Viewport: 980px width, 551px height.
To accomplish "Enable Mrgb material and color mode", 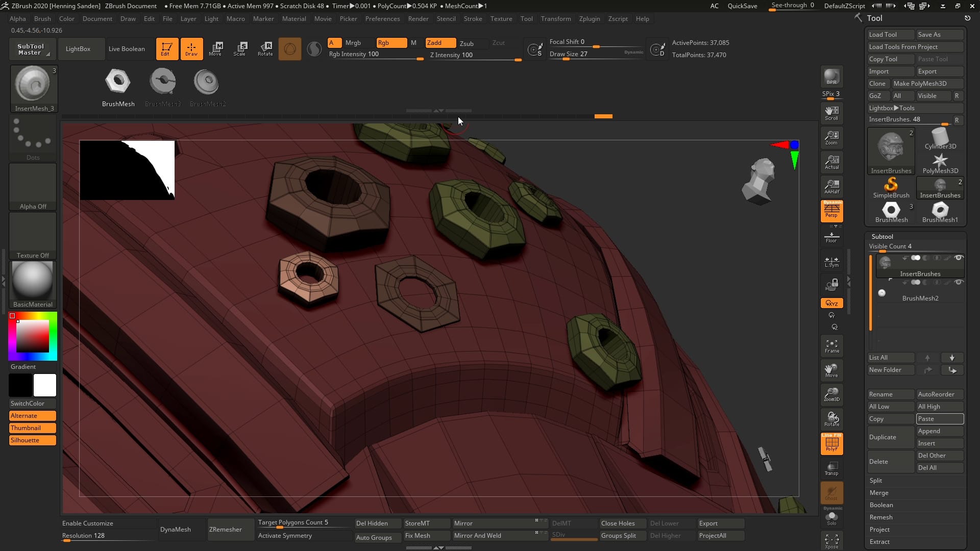I will (x=353, y=43).
